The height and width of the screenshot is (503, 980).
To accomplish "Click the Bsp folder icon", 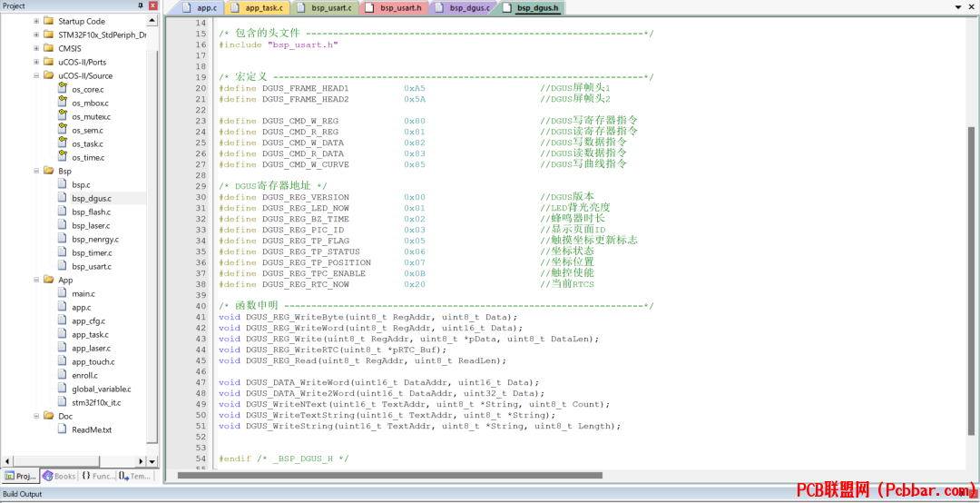I will point(48,171).
